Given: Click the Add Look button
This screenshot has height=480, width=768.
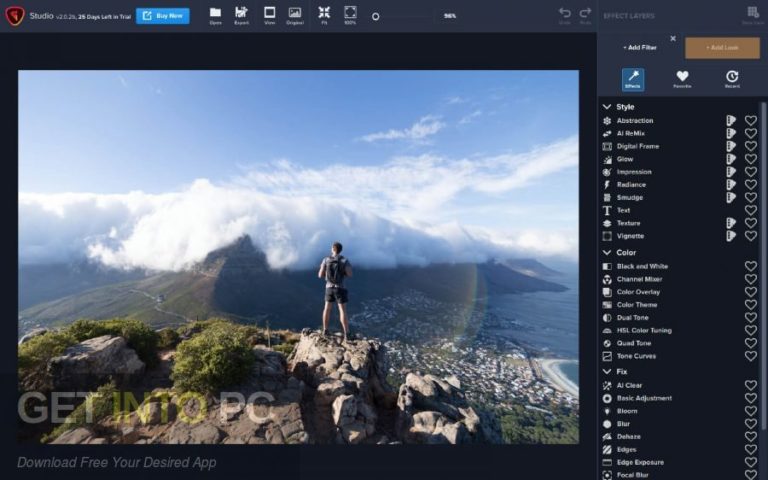Looking at the screenshot, I should pos(722,48).
